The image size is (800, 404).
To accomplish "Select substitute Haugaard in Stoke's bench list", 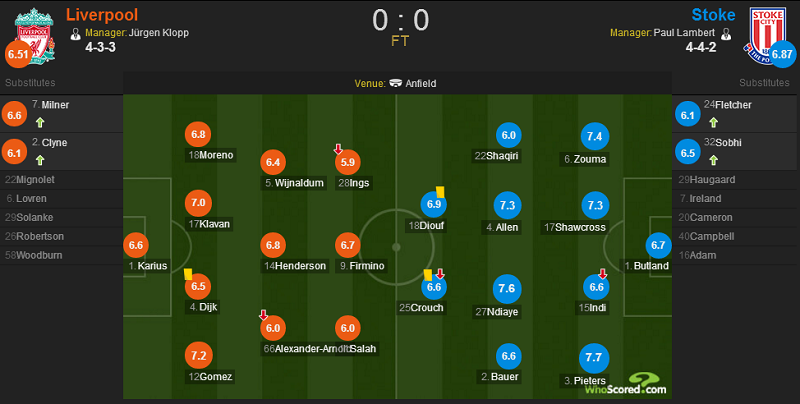I will point(711,180).
